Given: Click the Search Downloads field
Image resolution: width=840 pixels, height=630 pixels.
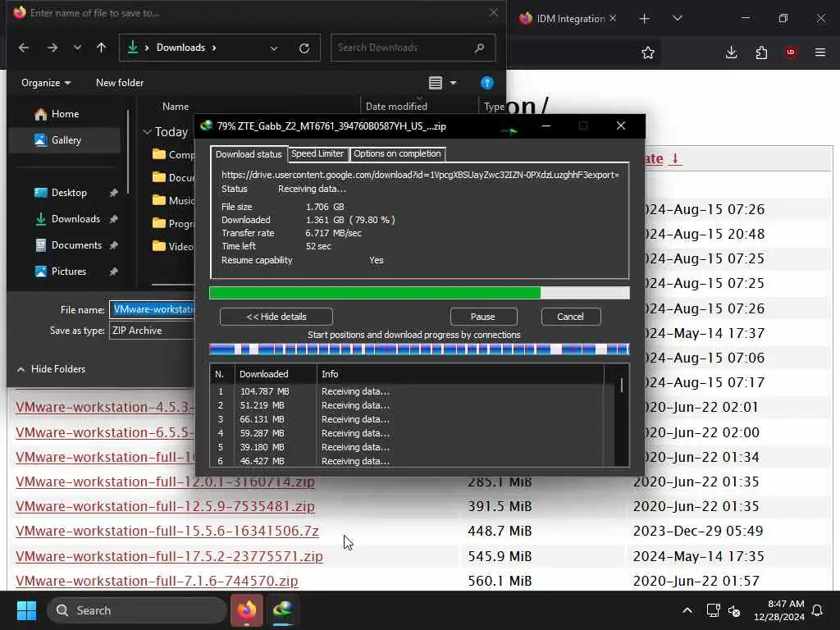Looking at the screenshot, I should (413, 48).
